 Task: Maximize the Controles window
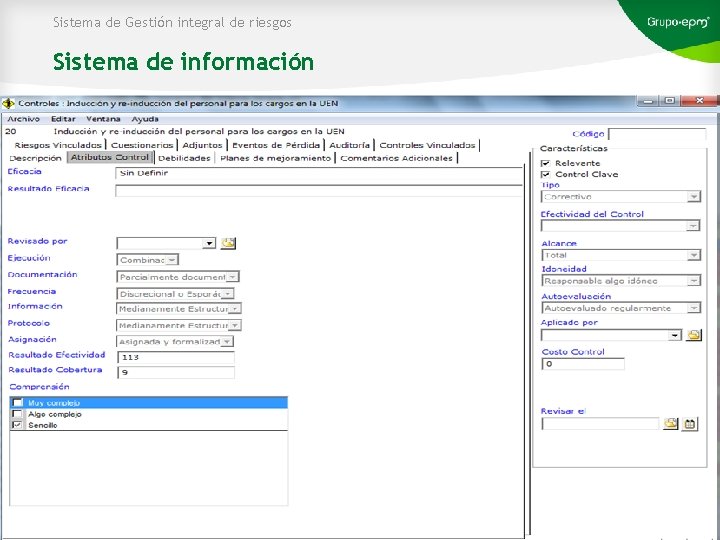tap(670, 101)
